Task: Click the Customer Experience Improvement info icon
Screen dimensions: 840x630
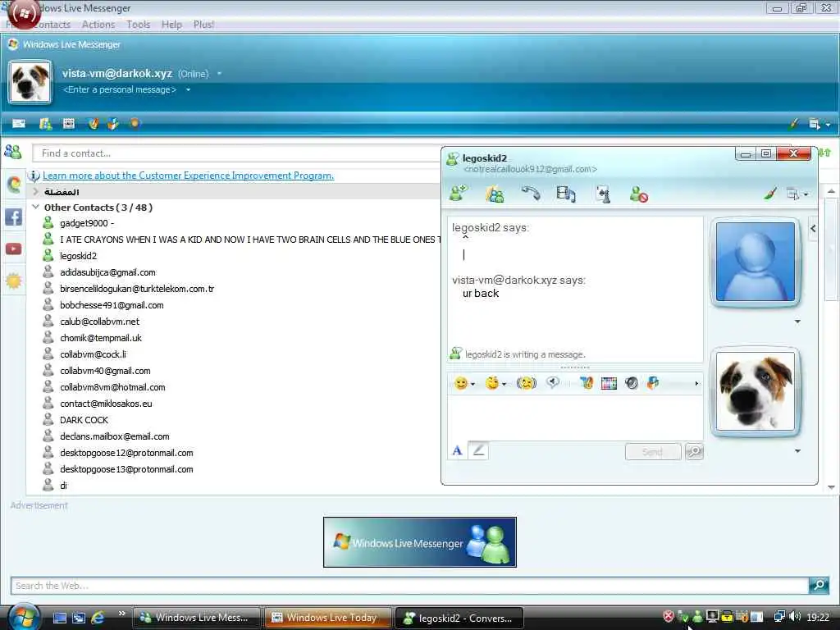Action: click(x=34, y=176)
